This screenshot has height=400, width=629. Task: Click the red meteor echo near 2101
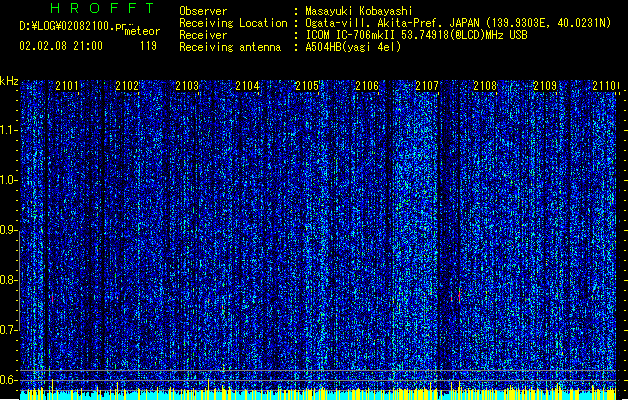tap(52, 299)
